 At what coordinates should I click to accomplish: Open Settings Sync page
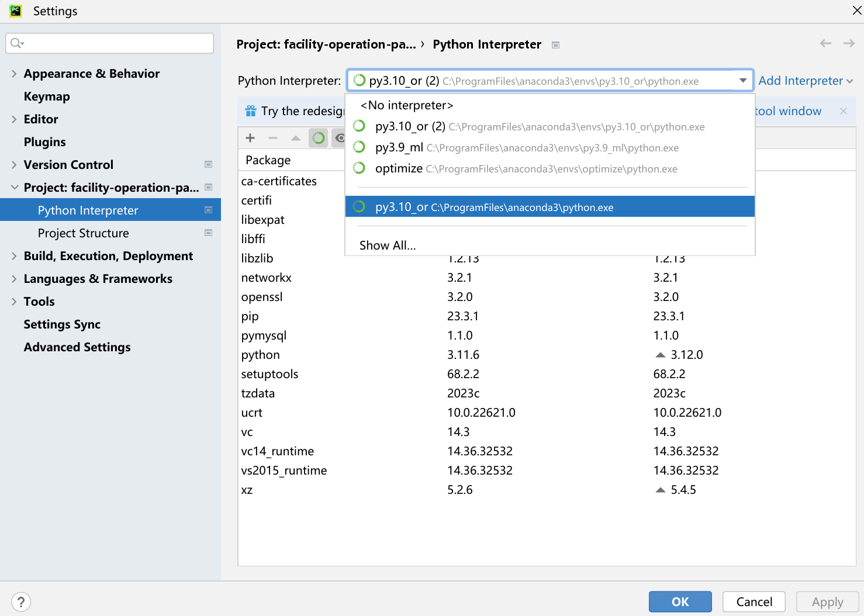[62, 324]
